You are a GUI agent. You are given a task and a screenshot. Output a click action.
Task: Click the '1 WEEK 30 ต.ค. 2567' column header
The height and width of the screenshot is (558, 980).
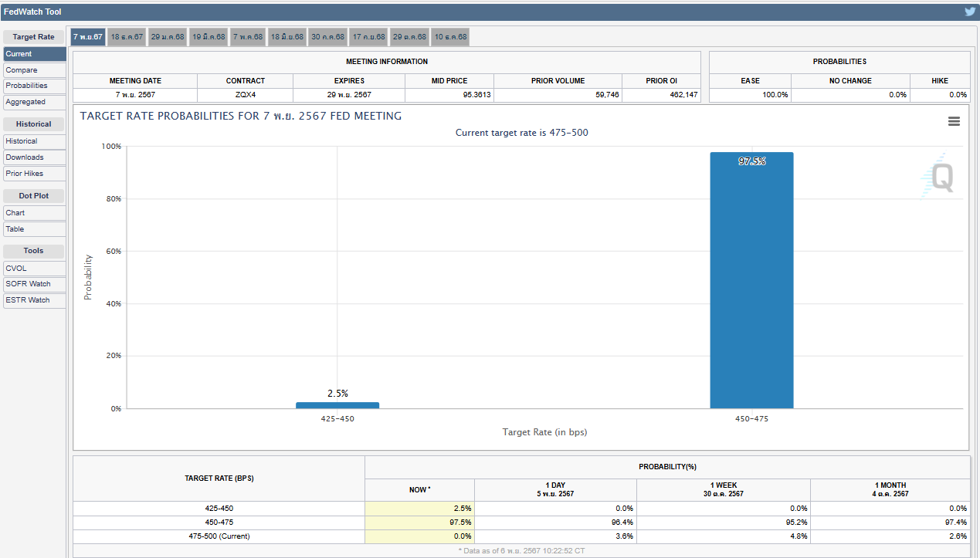click(724, 489)
